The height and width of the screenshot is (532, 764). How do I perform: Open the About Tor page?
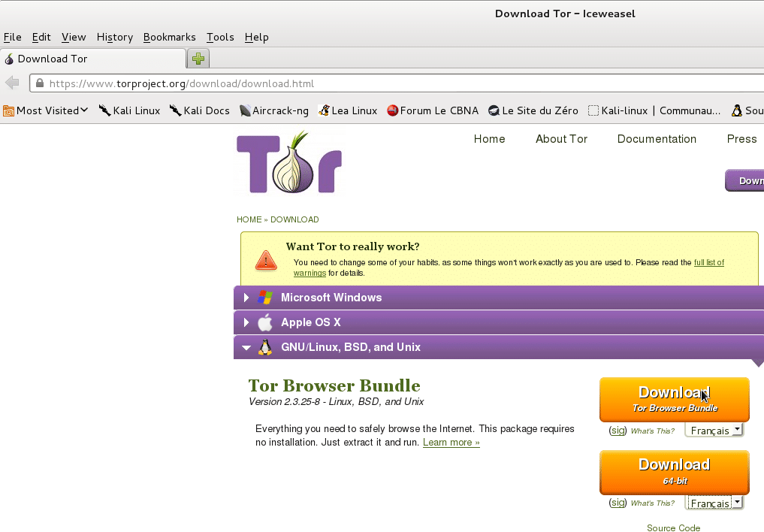(x=561, y=139)
